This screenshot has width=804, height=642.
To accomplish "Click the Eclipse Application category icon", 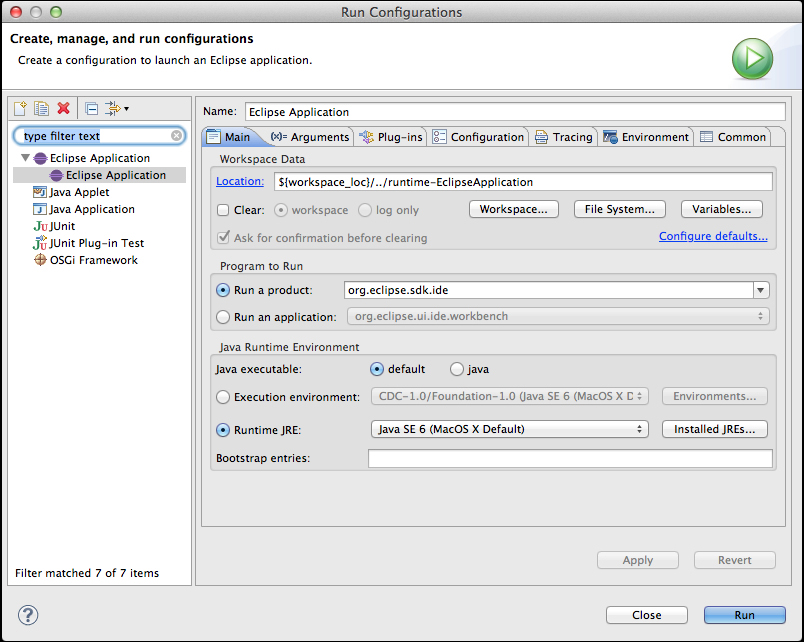I will [x=40, y=158].
